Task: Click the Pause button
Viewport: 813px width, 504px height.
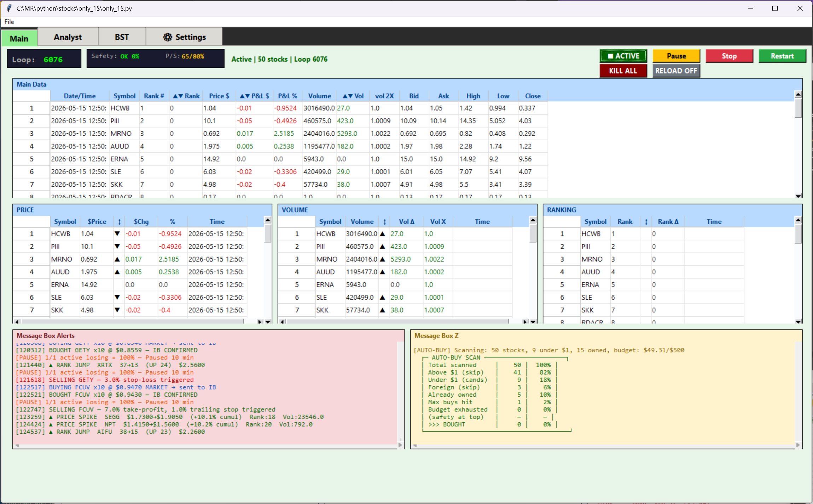Action: tap(676, 56)
